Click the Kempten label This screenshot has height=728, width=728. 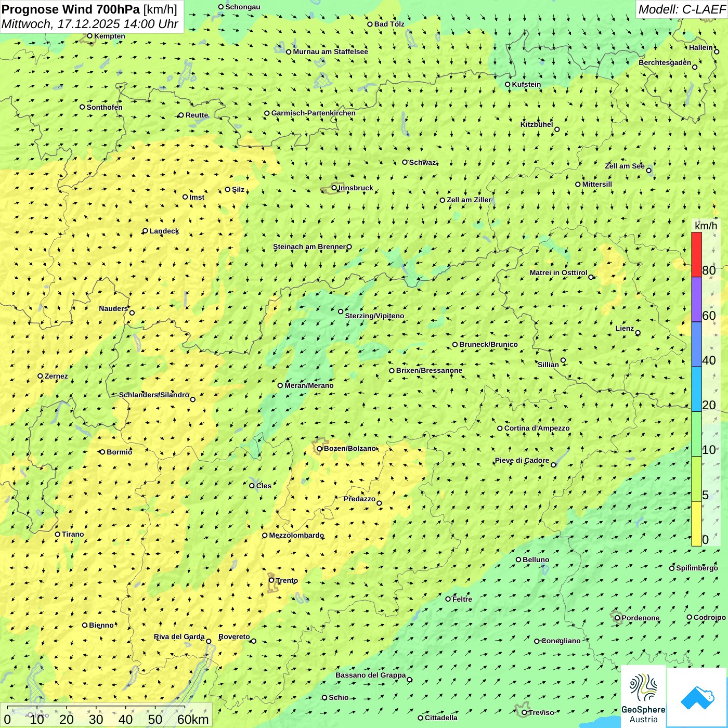pos(109,36)
